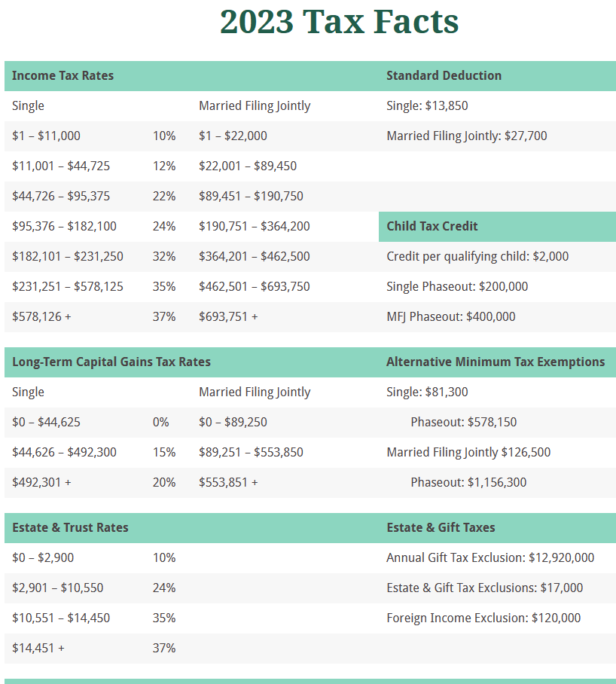Viewport: 616px width, 684px height.
Task: Select the Income Tax Rates section header
Action: pos(63,75)
